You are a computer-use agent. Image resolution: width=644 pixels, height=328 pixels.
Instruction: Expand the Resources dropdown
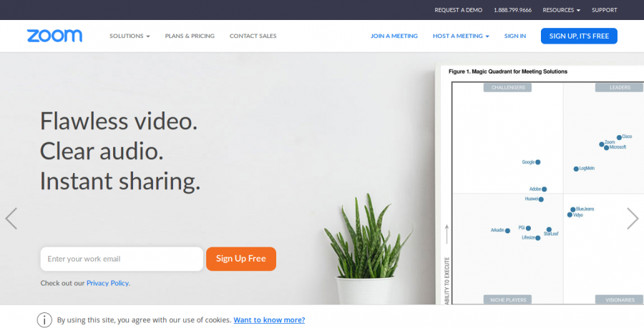pyautogui.click(x=561, y=10)
